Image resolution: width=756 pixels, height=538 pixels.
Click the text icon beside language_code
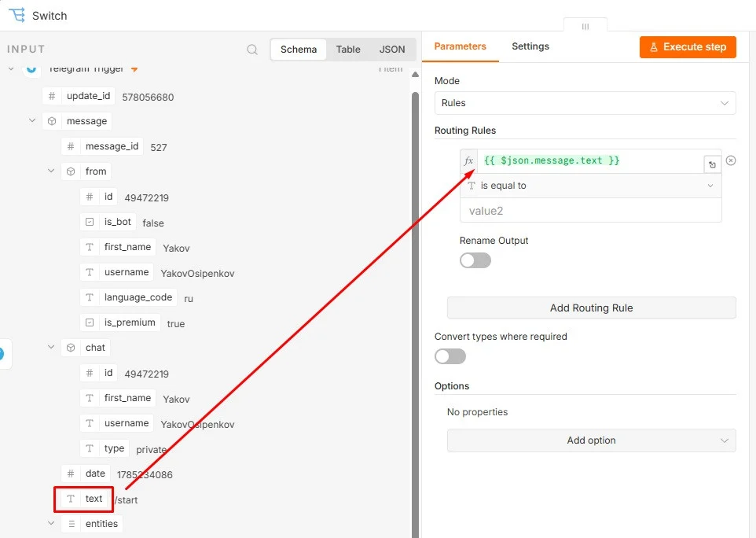pyautogui.click(x=90, y=297)
